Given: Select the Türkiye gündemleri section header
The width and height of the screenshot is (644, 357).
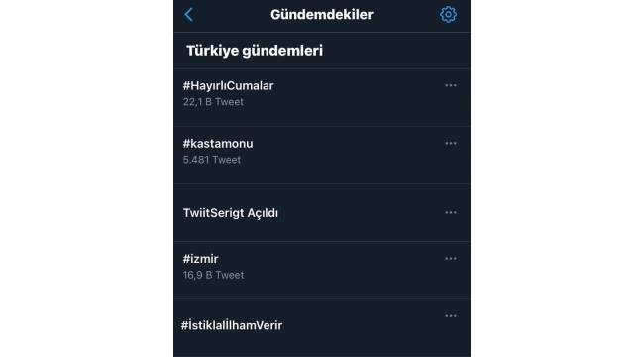Looking at the screenshot, I should [255, 51].
